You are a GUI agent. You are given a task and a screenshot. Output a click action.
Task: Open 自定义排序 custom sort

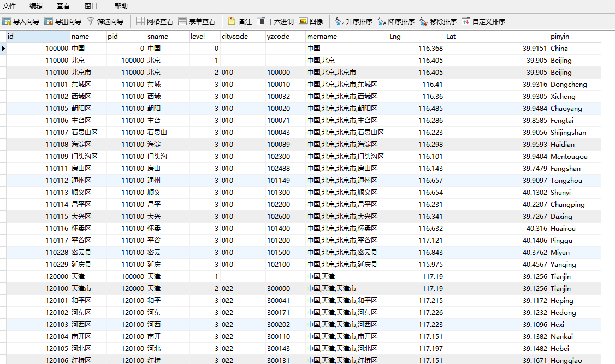pyautogui.click(x=483, y=21)
